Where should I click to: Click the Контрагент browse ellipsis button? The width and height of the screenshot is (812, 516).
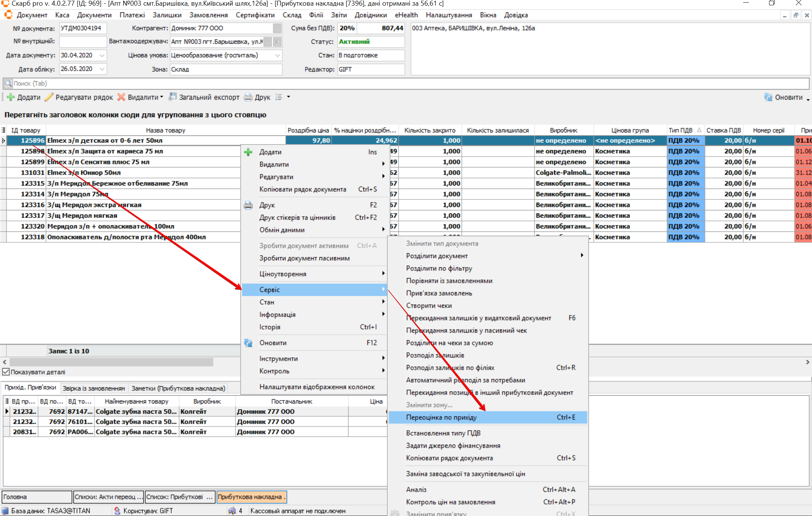(277, 28)
